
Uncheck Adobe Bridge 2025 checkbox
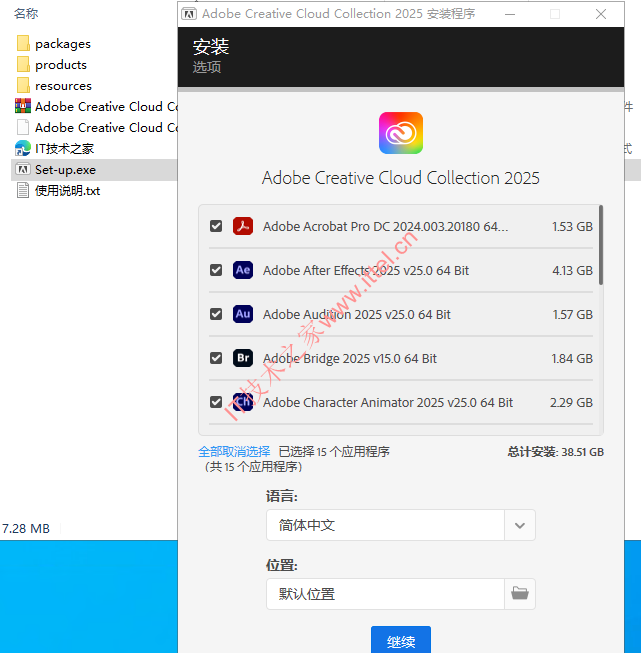coord(216,358)
